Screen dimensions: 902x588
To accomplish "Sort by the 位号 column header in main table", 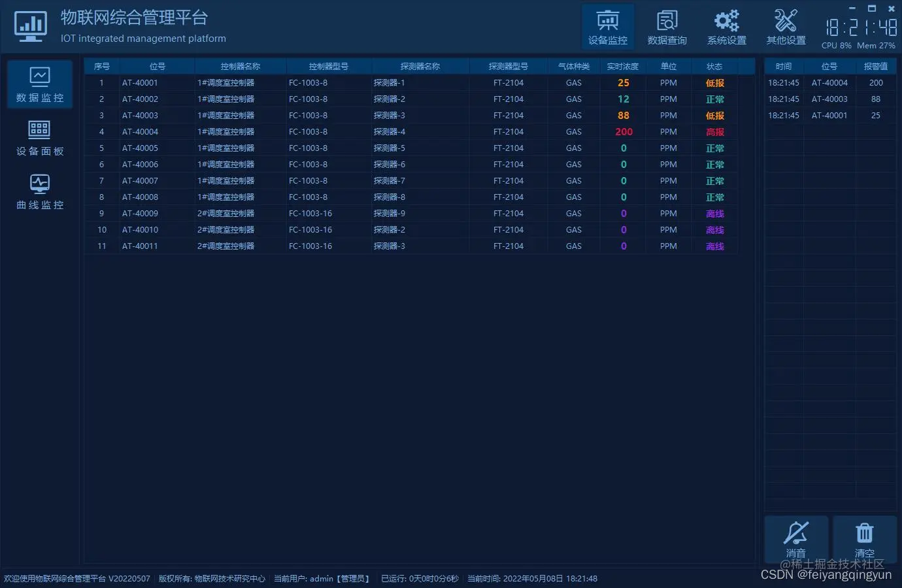I will point(157,67).
